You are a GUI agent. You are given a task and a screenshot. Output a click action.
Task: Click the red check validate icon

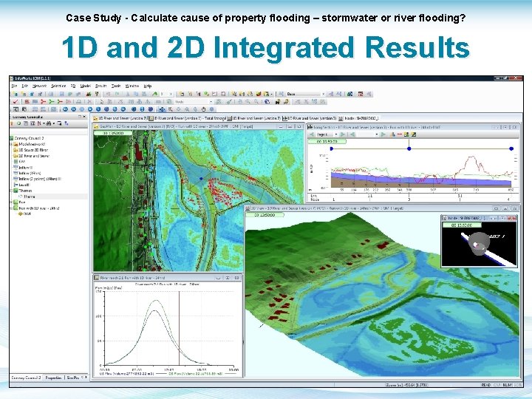(x=16, y=101)
